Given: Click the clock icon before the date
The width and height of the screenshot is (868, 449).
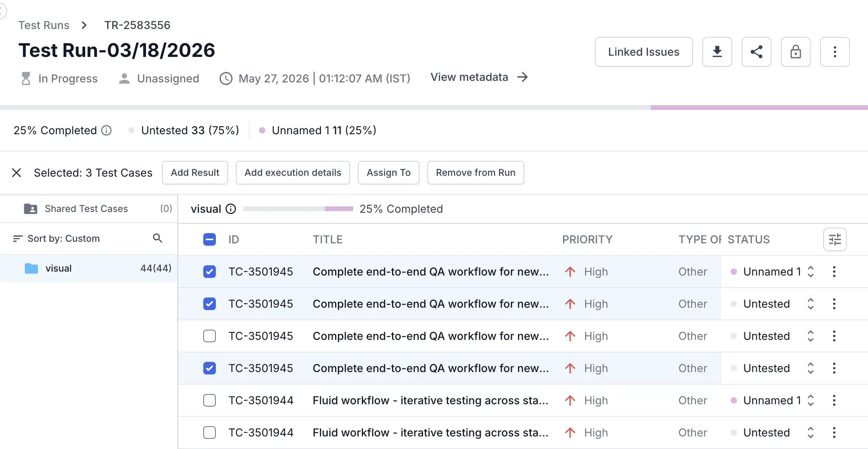Looking at the screenshot, I should click(x=226, y=78).
